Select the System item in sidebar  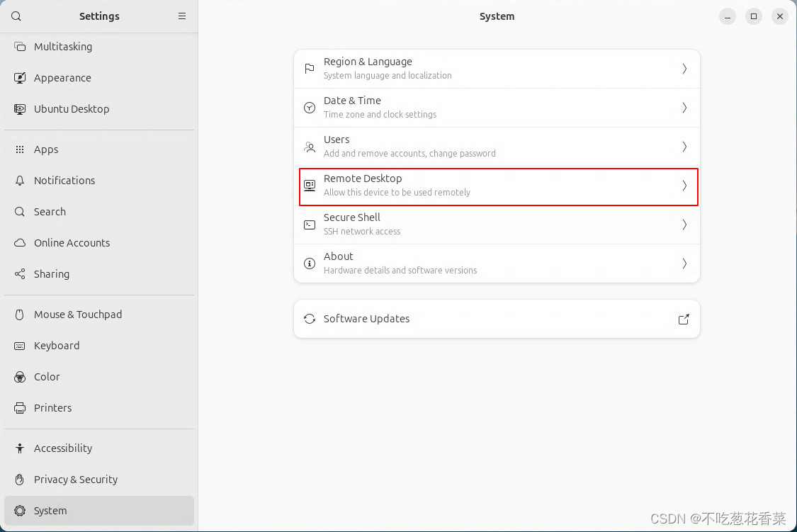99,511
